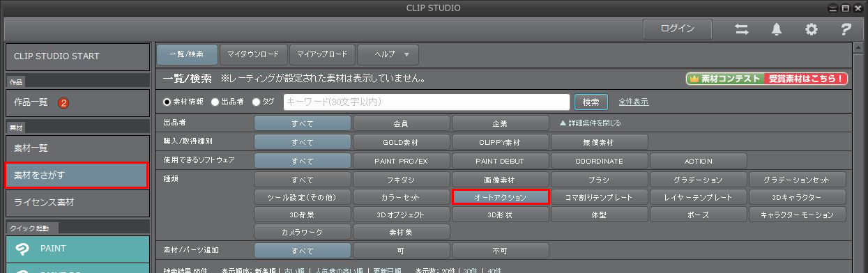This screenshot has width=868, height=273.
Task: Filter type by コマ割りテンプレート
Action: click(x=599, y=197)
